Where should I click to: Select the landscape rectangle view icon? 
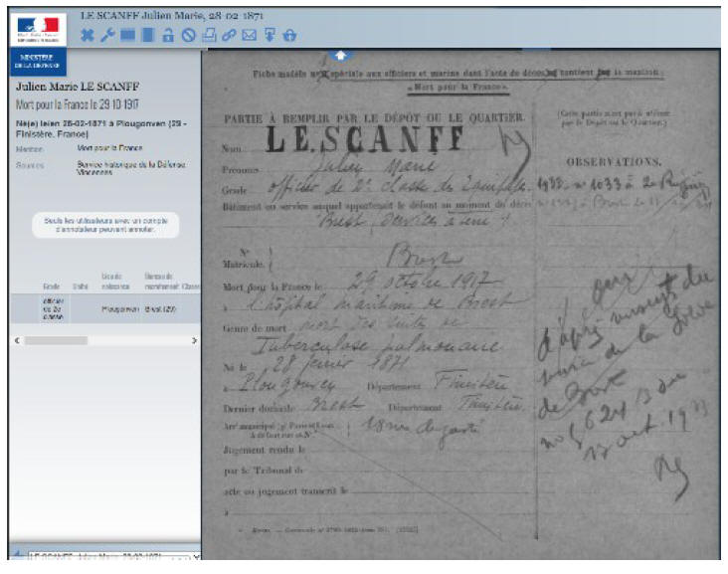pyautogui.click(x=127, y=36)
